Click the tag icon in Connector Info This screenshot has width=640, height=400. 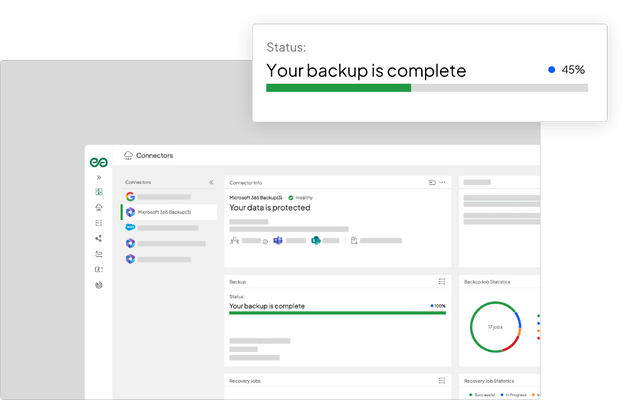432,182
